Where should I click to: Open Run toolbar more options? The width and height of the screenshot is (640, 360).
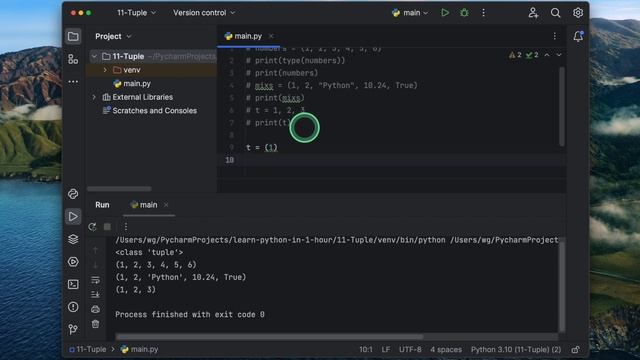(126, 227)
